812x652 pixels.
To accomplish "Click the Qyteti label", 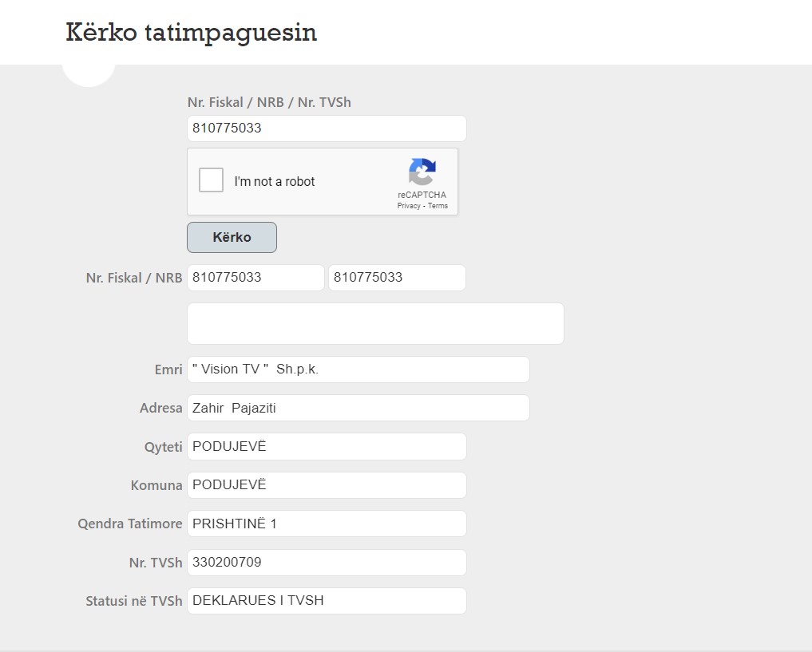I will [163, 447].
